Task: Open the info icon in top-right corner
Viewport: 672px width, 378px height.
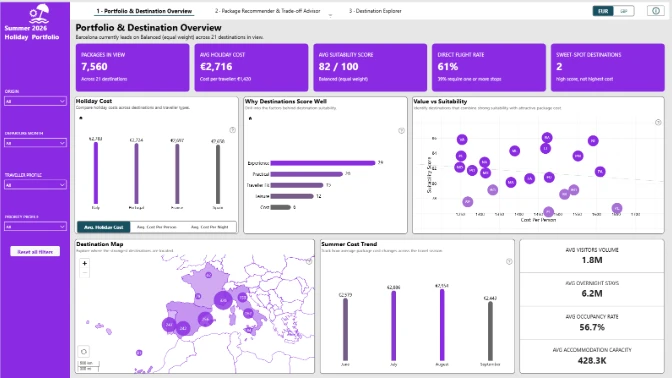Action: point(656,11)
